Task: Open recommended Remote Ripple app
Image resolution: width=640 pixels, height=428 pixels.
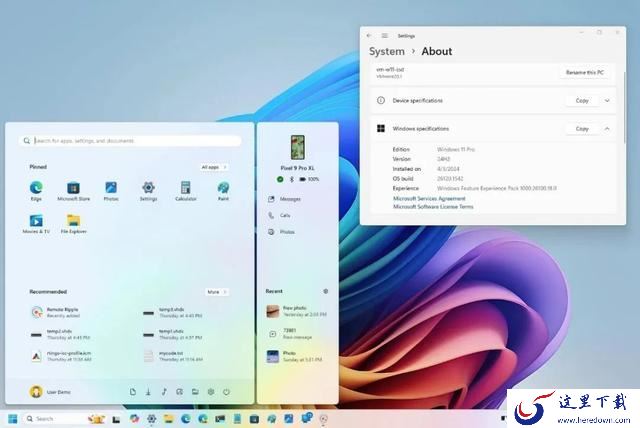Action: coord(56,313)
